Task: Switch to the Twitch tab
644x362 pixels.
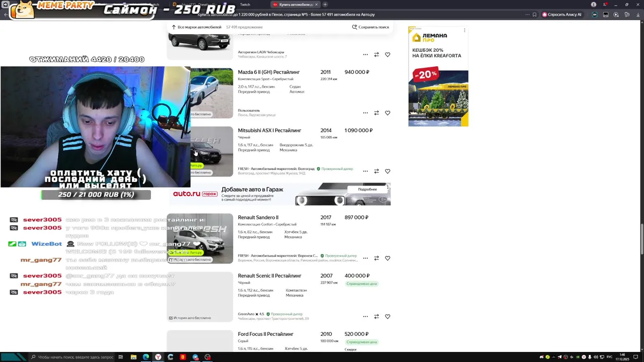Action: [245, 5]
